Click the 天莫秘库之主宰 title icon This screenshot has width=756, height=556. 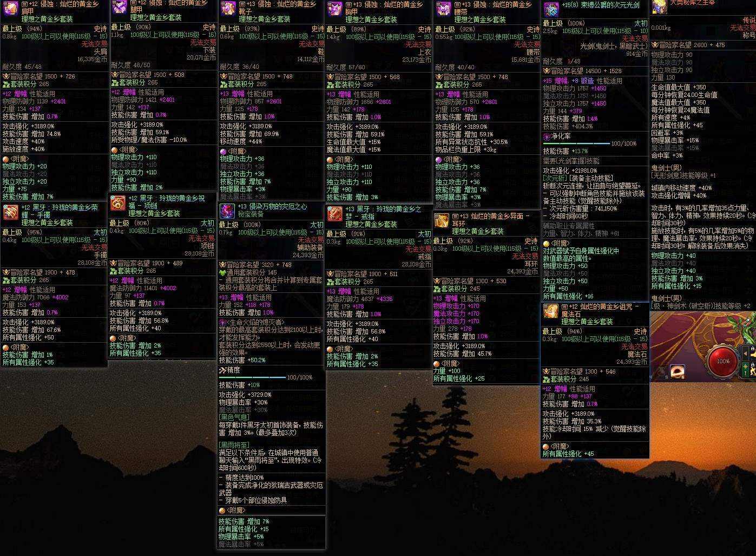[660, 6]
